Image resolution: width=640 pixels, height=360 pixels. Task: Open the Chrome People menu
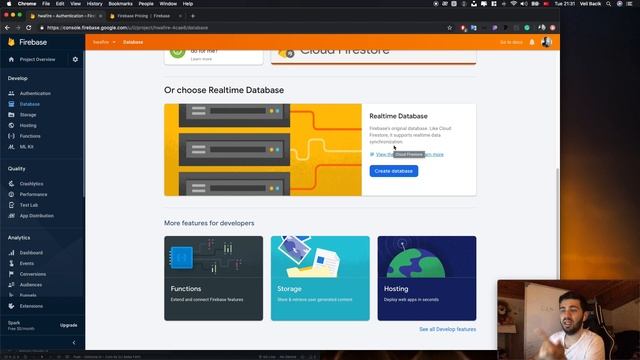click(146, 4)
